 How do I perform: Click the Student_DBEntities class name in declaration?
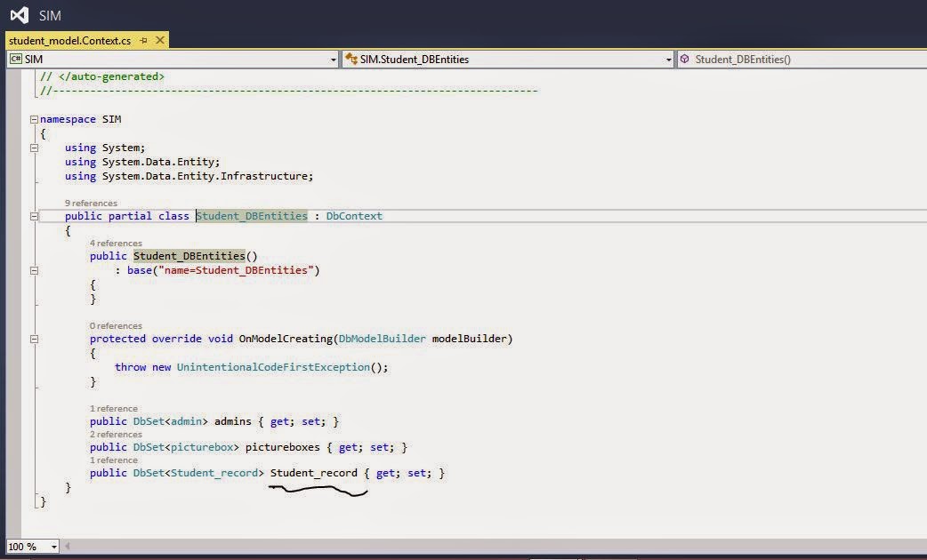click(x=252, y=216)
